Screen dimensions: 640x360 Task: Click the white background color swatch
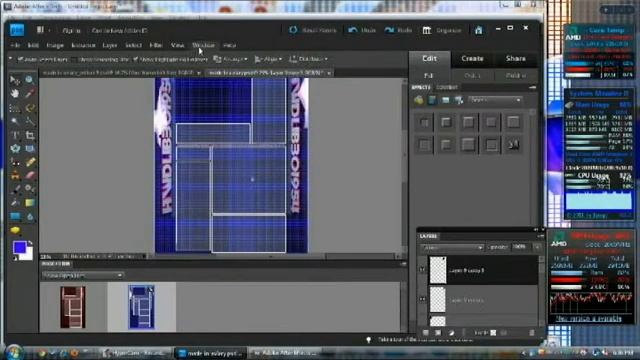pos(28,254)
